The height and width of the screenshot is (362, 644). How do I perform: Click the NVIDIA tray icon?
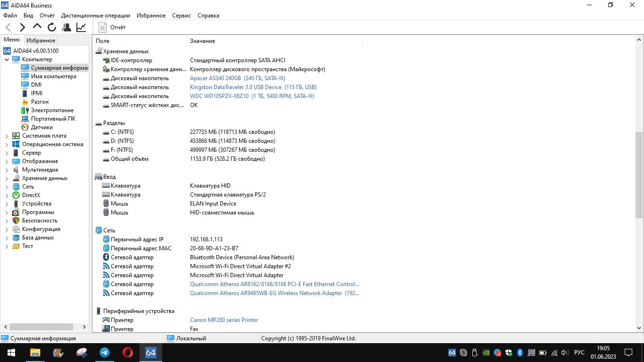click(x=486, y=353)
